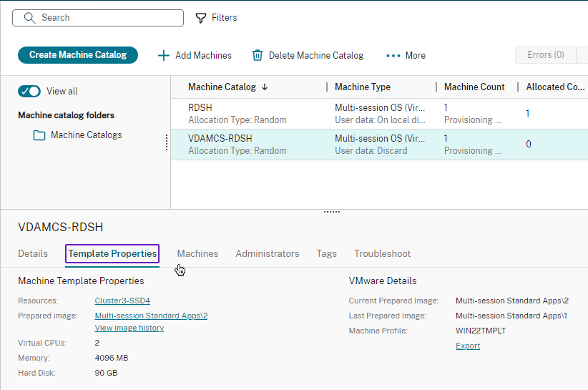The width and height of the screenshot is (588, 390).
Task: Open the Troubleshoot tab
Action: tap(383, 253)
